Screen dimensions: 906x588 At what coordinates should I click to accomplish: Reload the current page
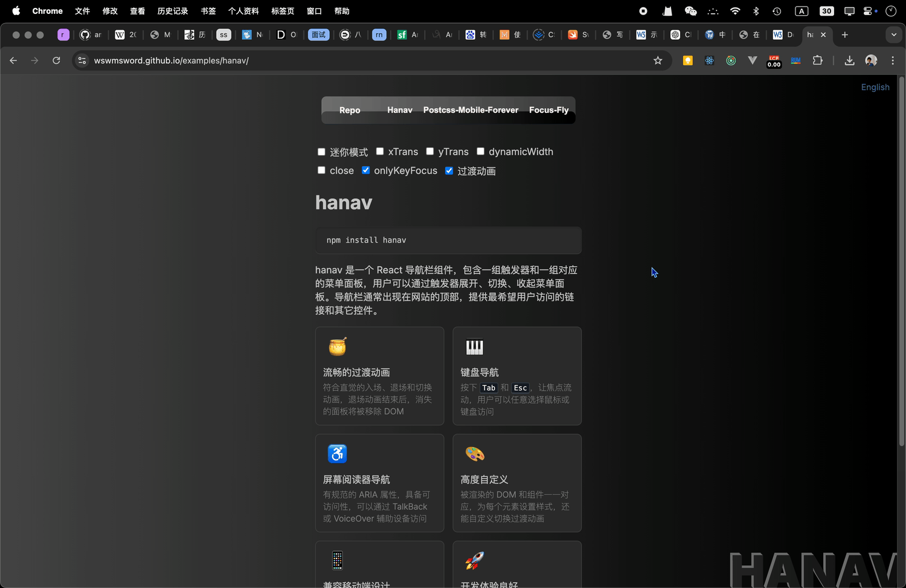point(56,60)
